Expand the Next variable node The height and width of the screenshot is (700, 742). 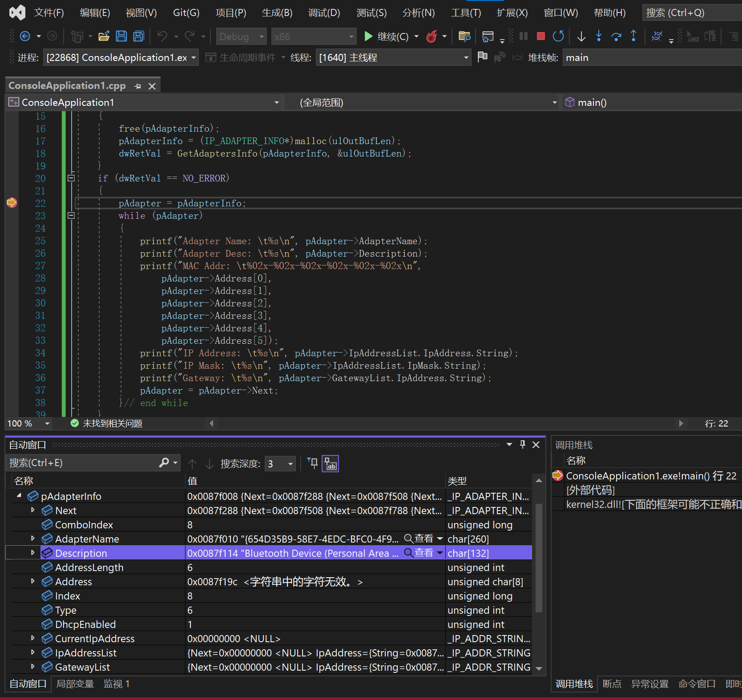pyautogui.click(x=32, y=510)
